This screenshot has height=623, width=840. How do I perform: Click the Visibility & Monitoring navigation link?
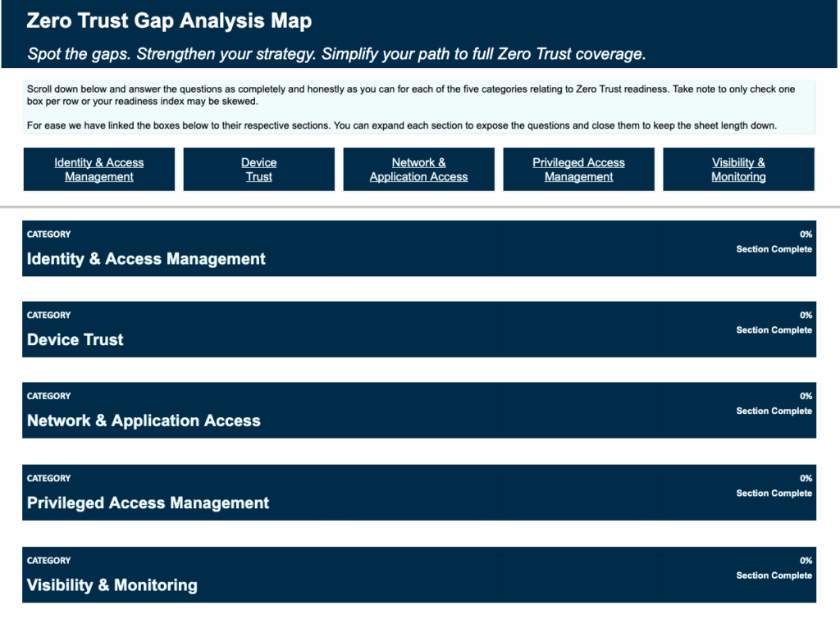pos(738,170)
